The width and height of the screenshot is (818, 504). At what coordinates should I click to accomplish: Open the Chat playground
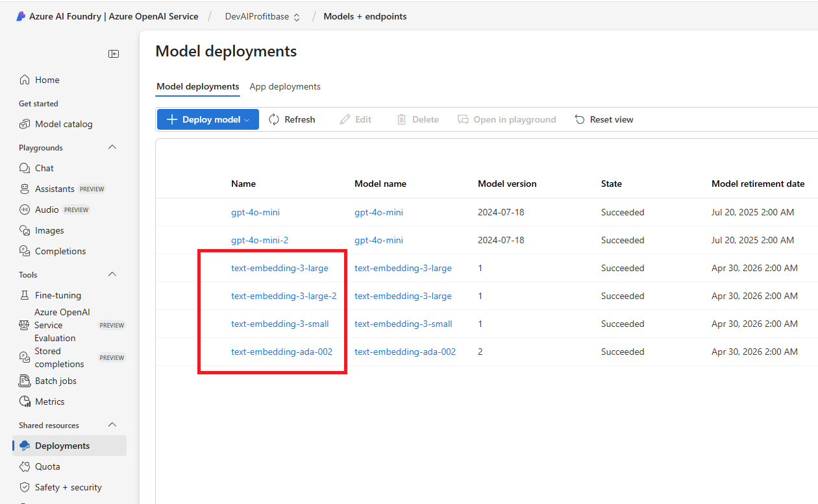pos(43,168)
